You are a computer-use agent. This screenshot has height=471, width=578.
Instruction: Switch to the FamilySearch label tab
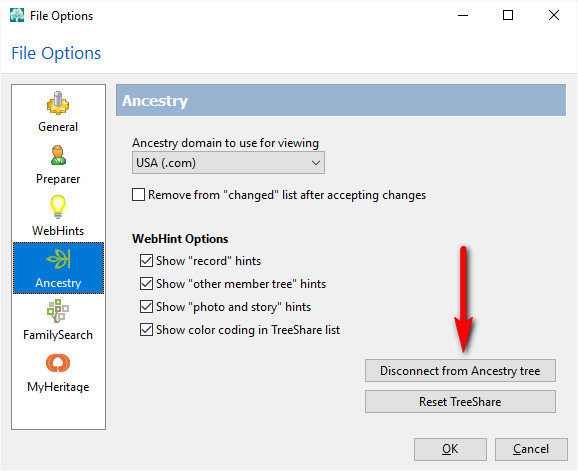point(58,335)
